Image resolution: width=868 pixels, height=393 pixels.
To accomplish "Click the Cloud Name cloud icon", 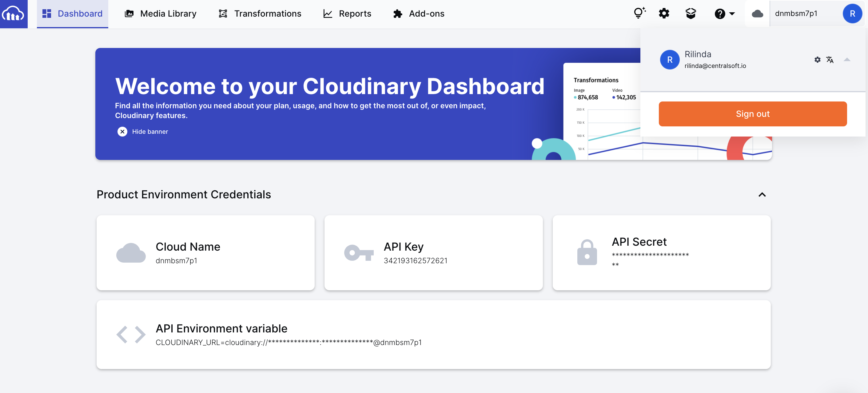I will (131, 253).
